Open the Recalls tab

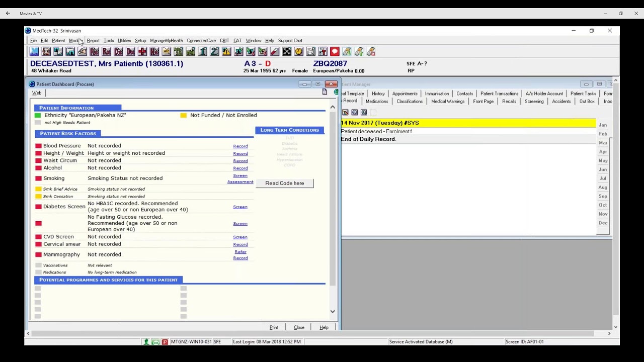(x=509, y=102)
